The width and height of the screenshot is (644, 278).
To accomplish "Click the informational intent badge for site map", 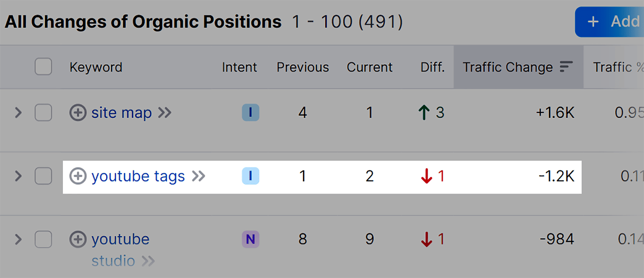I will [x=250, y=113].
